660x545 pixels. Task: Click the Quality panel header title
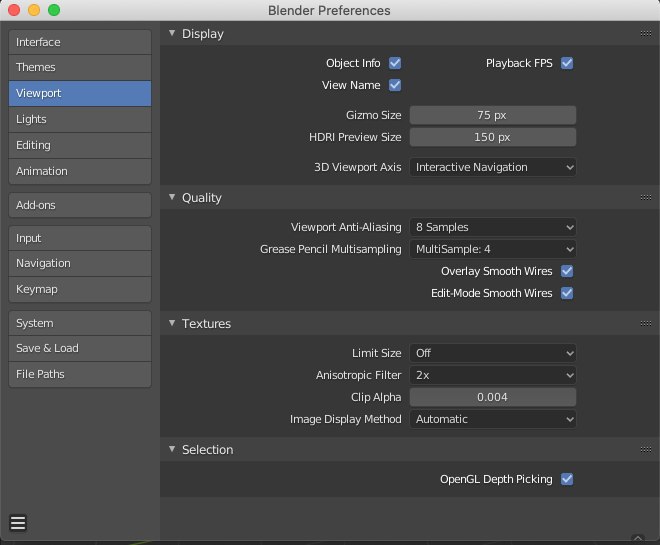click(202, 198)
